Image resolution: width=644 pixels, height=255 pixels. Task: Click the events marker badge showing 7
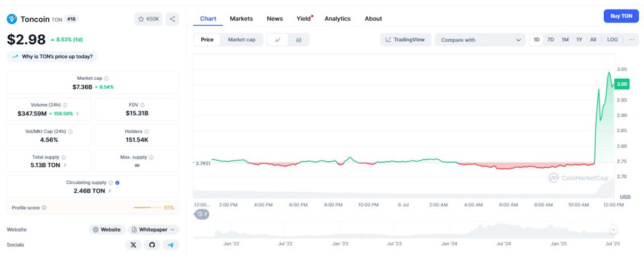coord(202,214)
